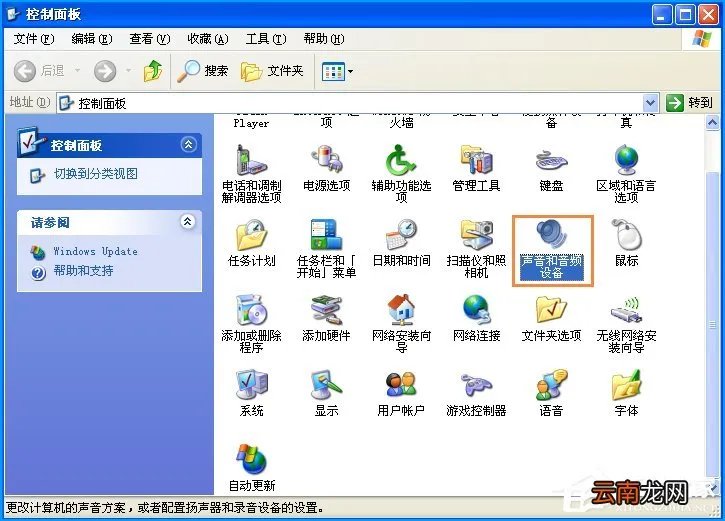Maximize the 控制面板 window
725x521 pixels.
(685, 15)
